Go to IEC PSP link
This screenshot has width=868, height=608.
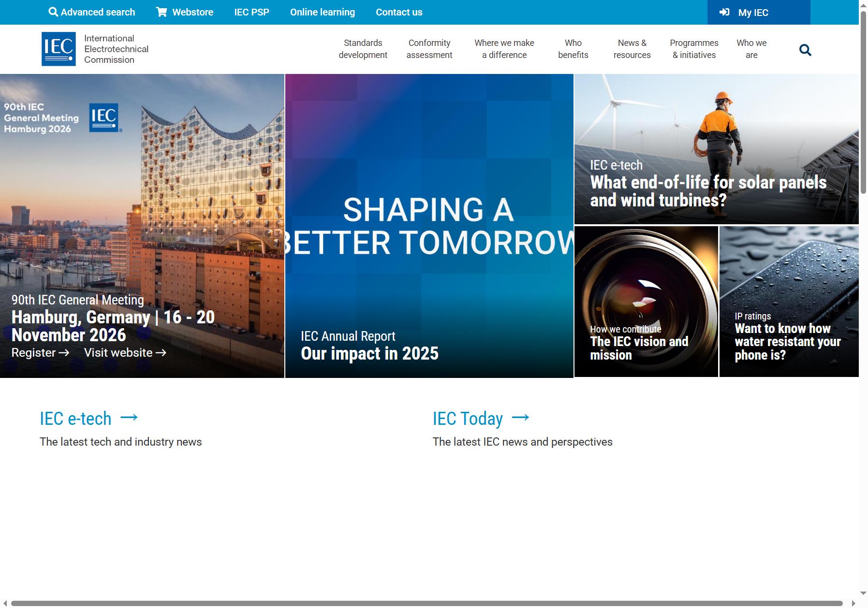click(x=251, y=12)
